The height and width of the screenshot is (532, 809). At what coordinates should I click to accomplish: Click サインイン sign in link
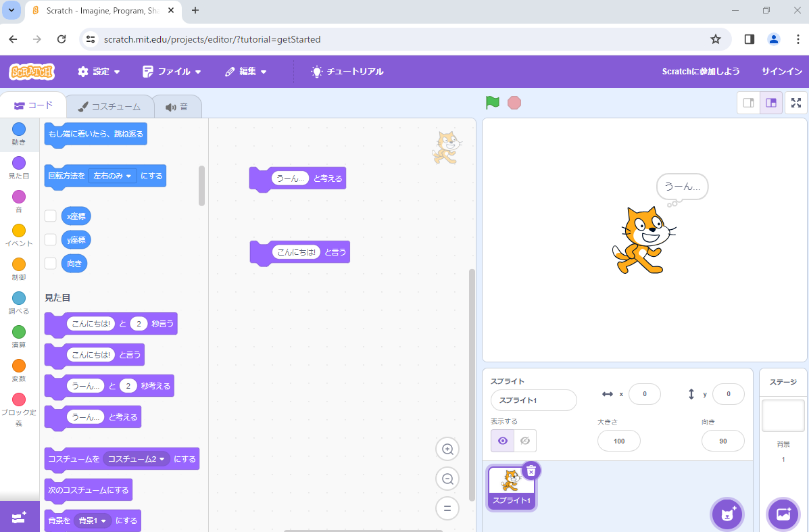[782, 71]
